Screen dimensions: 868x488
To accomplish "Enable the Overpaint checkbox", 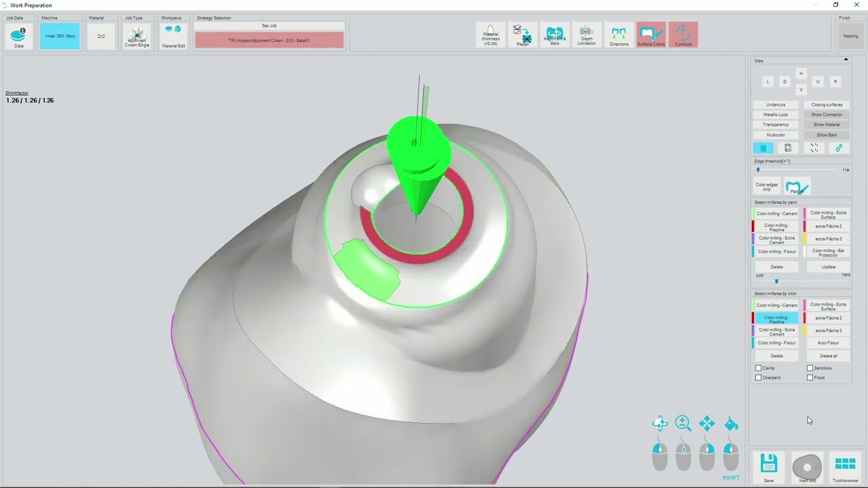I will 759,378.
